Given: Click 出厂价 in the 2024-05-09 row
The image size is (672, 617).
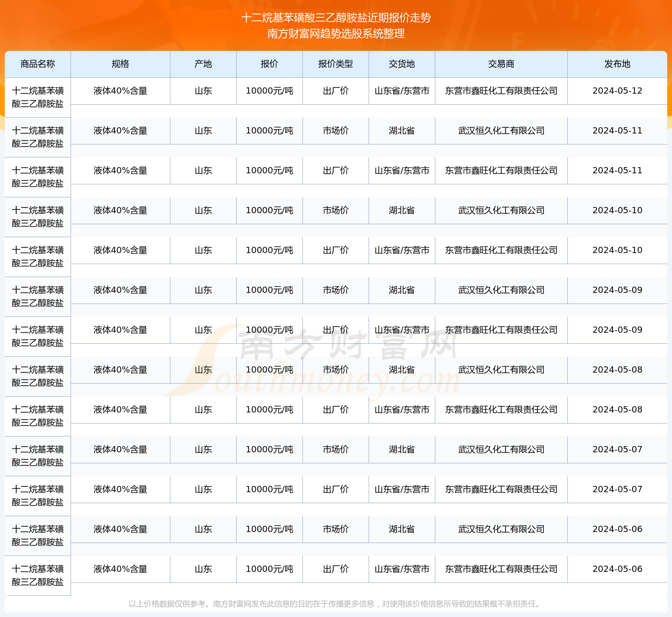Looking at the screenshot, I should 336,330.
